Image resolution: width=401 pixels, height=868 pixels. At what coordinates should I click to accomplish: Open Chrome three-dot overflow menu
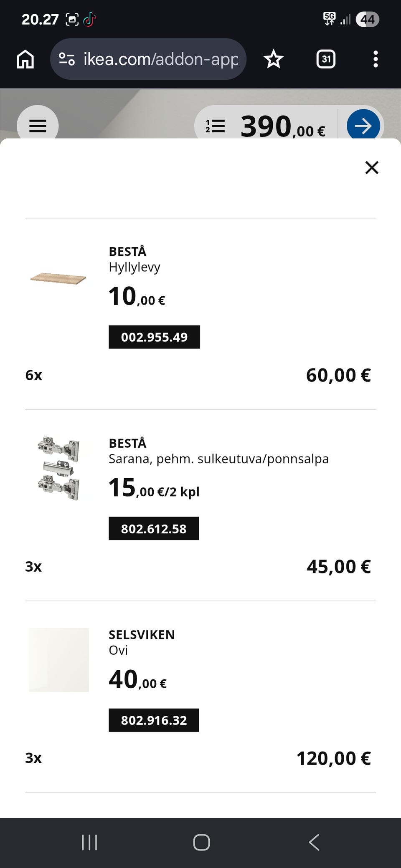pos(376,59)
